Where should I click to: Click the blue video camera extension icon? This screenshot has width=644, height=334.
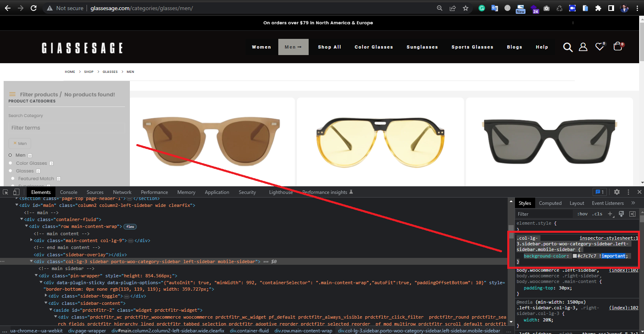(x=572, y=8)
